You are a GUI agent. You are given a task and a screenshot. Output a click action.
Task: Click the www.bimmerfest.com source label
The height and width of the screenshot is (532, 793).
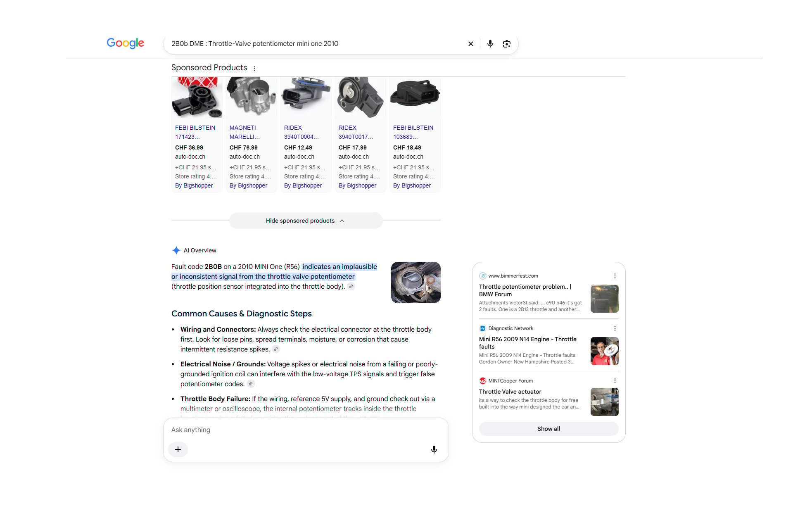[513, 276]
